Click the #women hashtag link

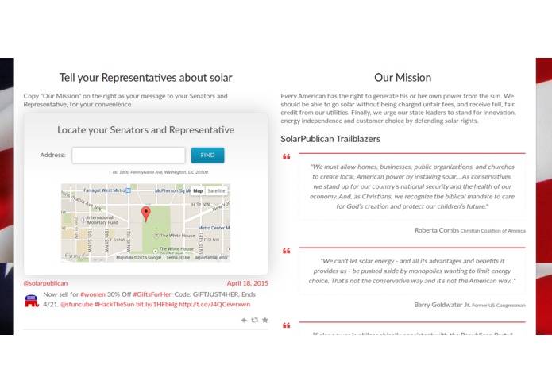93,294
